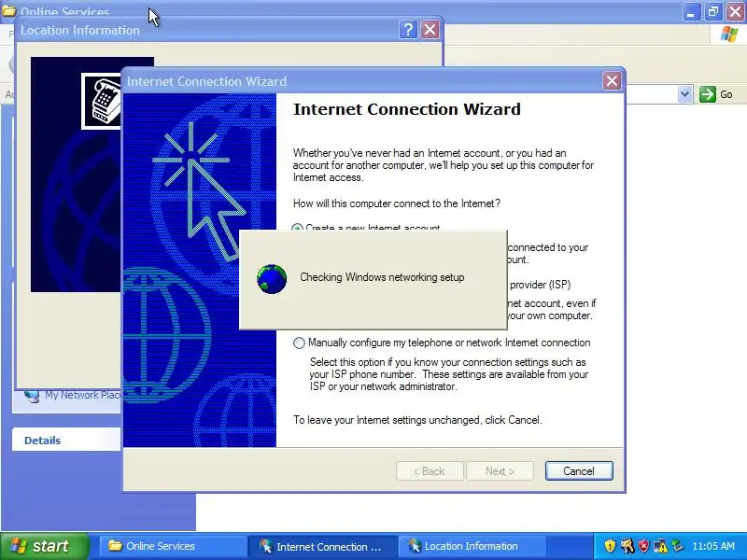Restore down the Online Services window
The height and width of the screenshot is (560, 747).
713,11
